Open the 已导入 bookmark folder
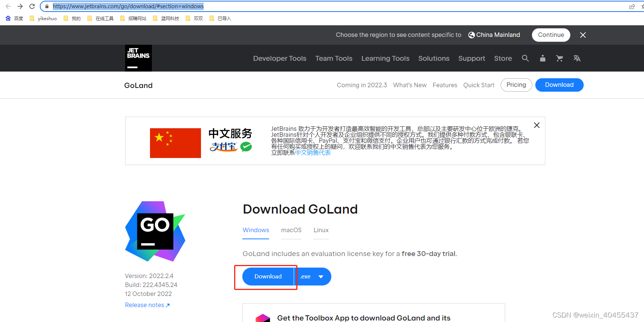The width and height of the screenshot is (644, 322). click(220, 18)
